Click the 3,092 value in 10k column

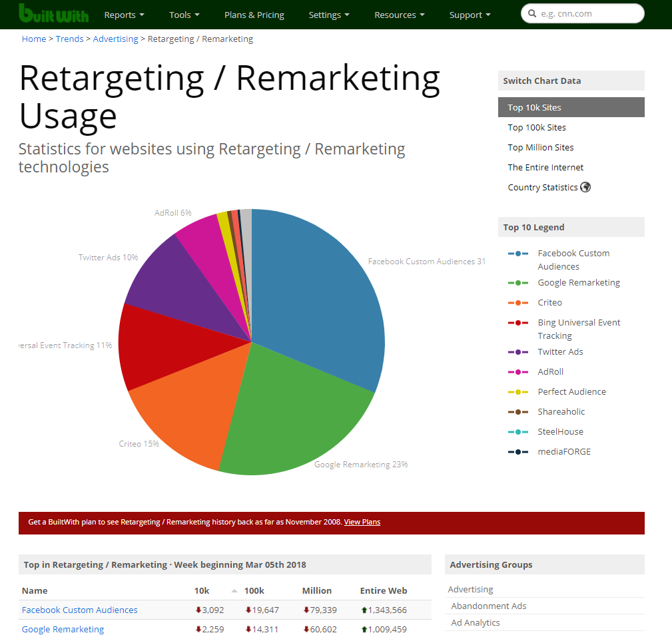pyautogui.click(x=213, y=610)
